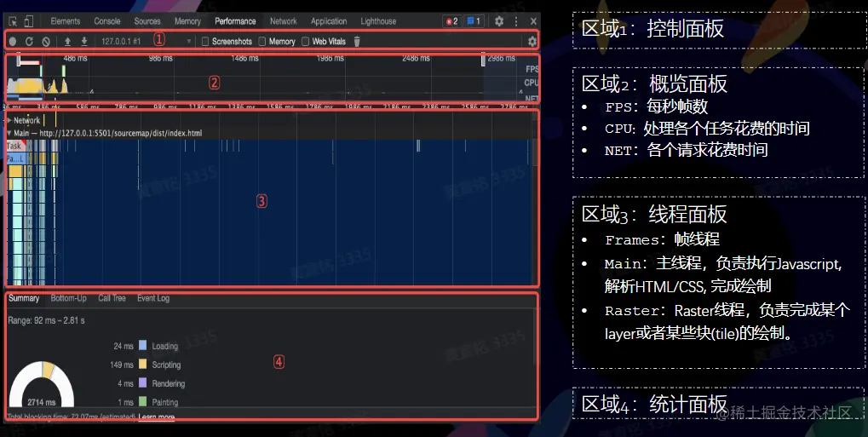Expand the Network track
This screenshot has width=868, height=437.
click(x=9, y=120)
